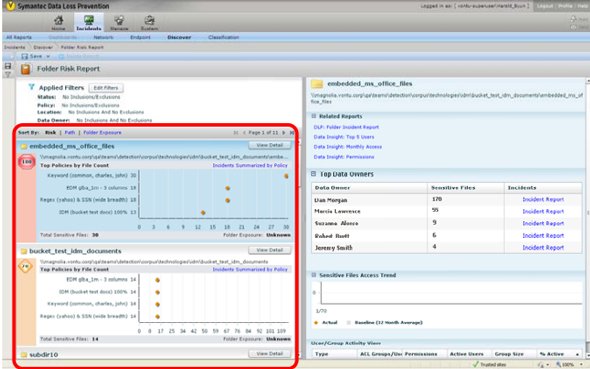Viewport: 590px width, 369px height.
Task: Open Data Insight: Permissions link
Action: point(344,157)
